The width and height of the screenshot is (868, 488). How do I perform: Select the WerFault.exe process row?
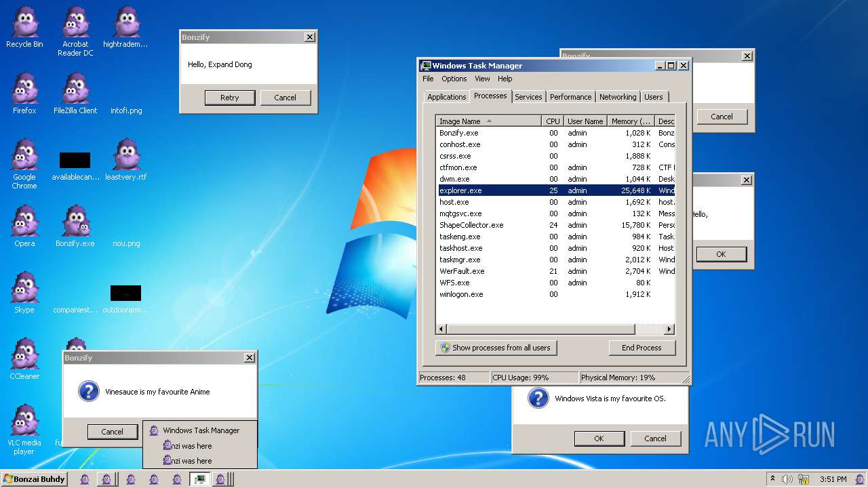point(555,271)
